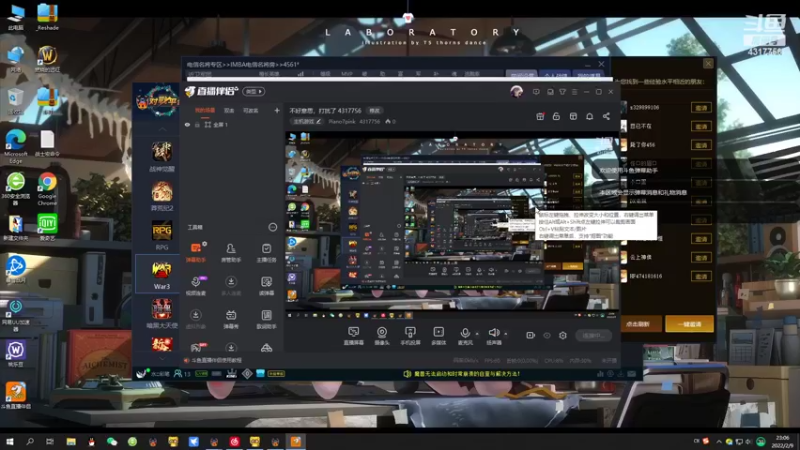
Task: Click the unlock padlock icon above preview
Action: pyautogui.click(x=556, y=116)
